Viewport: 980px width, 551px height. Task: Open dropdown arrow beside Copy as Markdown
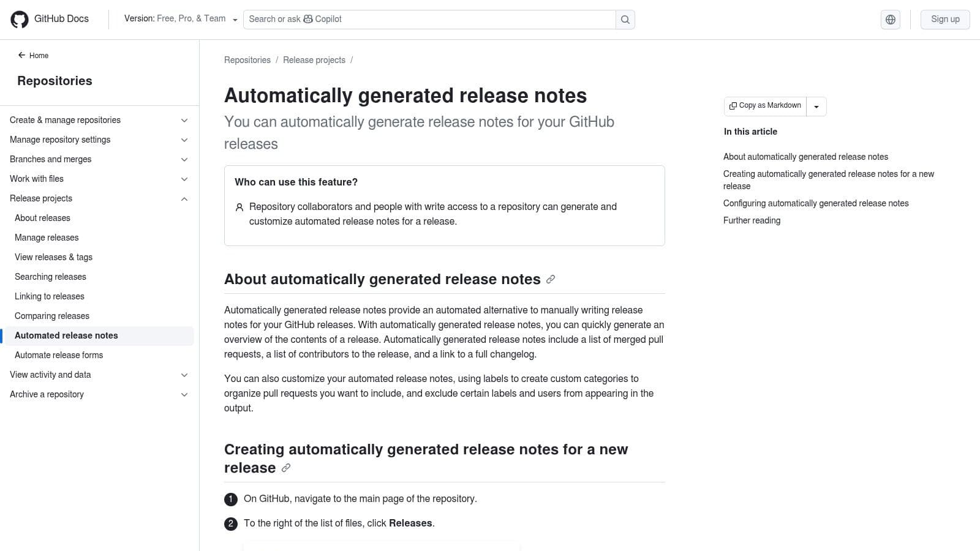(816, 107)
